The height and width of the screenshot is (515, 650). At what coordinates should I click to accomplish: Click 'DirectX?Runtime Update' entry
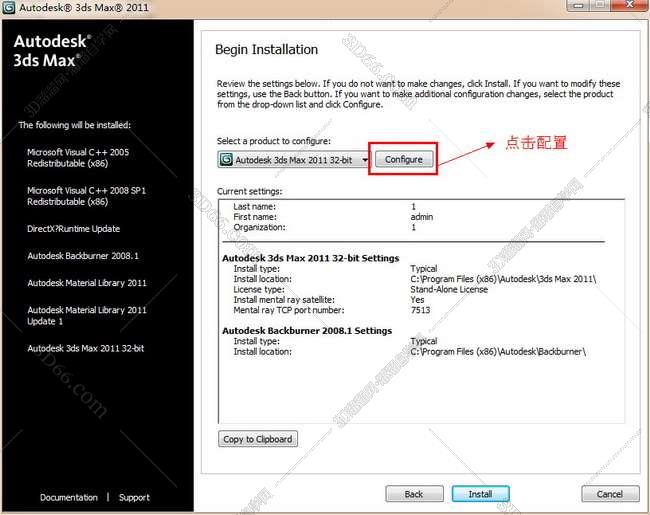point(73,228)
